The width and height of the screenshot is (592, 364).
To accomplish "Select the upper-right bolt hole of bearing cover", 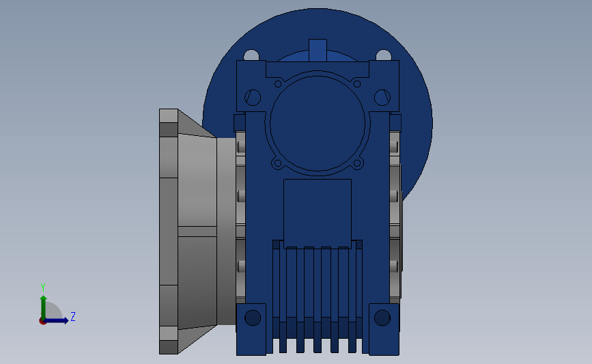I will point(357,84).
